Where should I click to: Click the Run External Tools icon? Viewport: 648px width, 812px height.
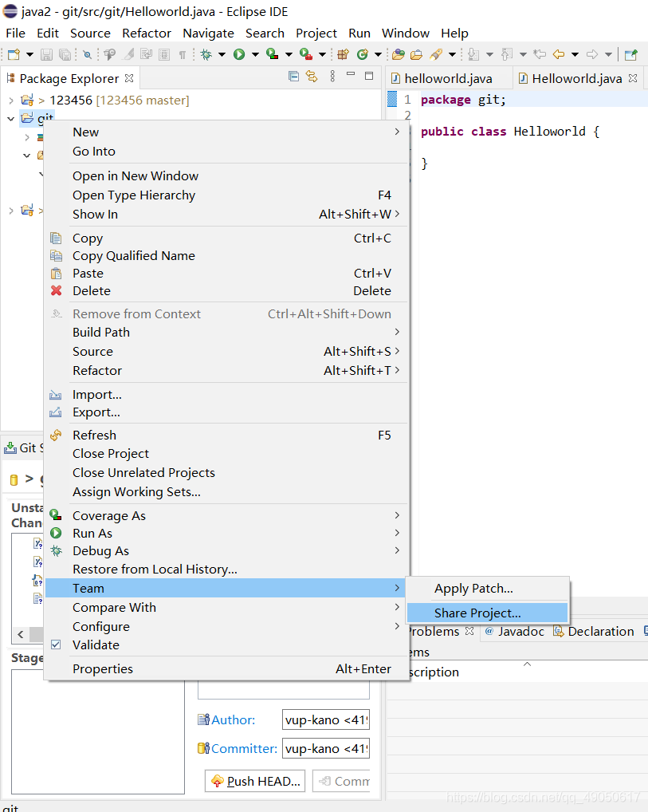point(306,54)
